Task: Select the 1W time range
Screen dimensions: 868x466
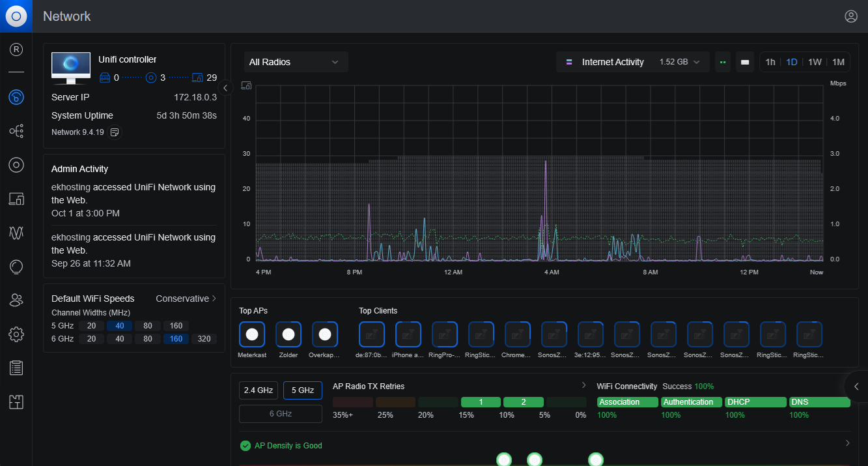Action: point(816,61)
